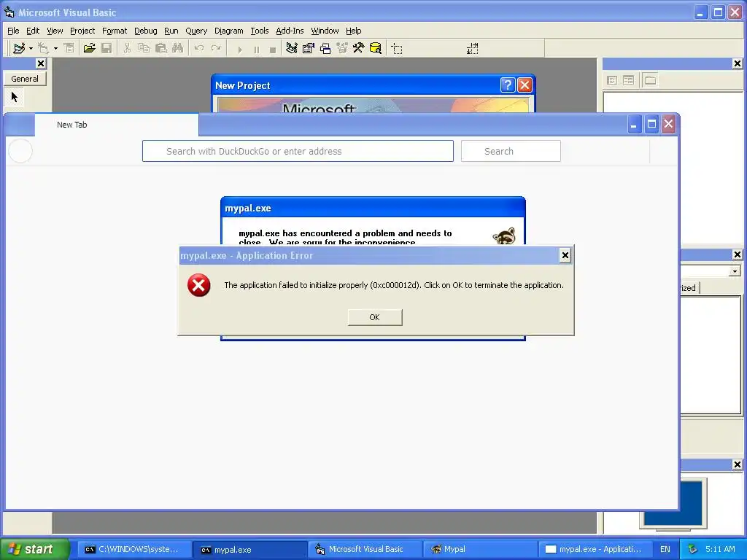Open the View menu
The height and width of the screenshot is (560, 747).
point(55,31)
